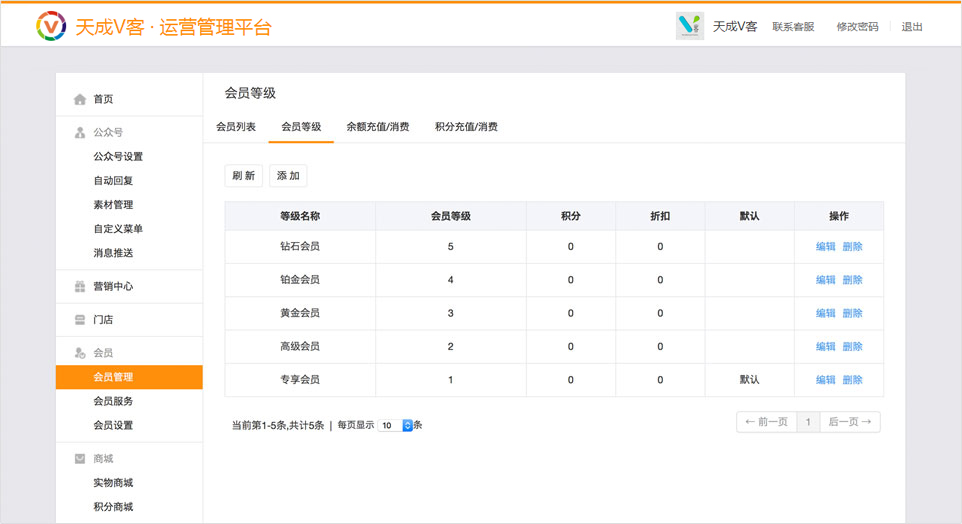Image resolution: width=962 pixels, height=524 pixels.
Task: Edit the 钻石会员 level row
Action: tap(825, 247)
